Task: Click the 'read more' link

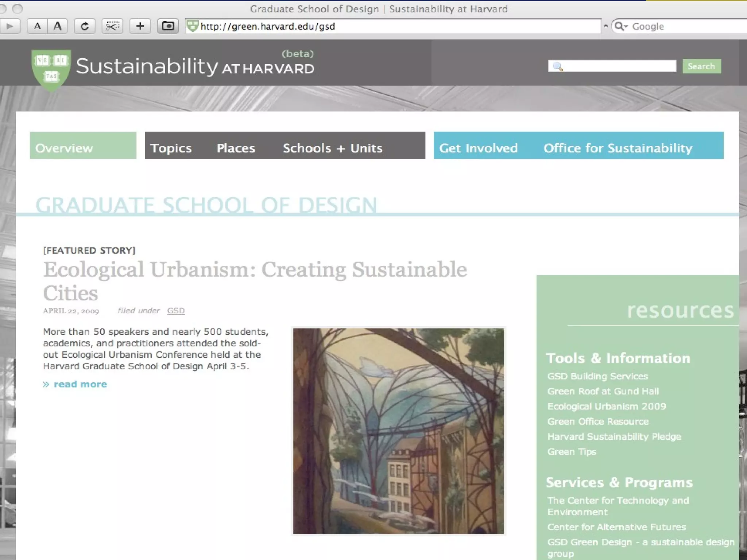Action: pos(80,384)
